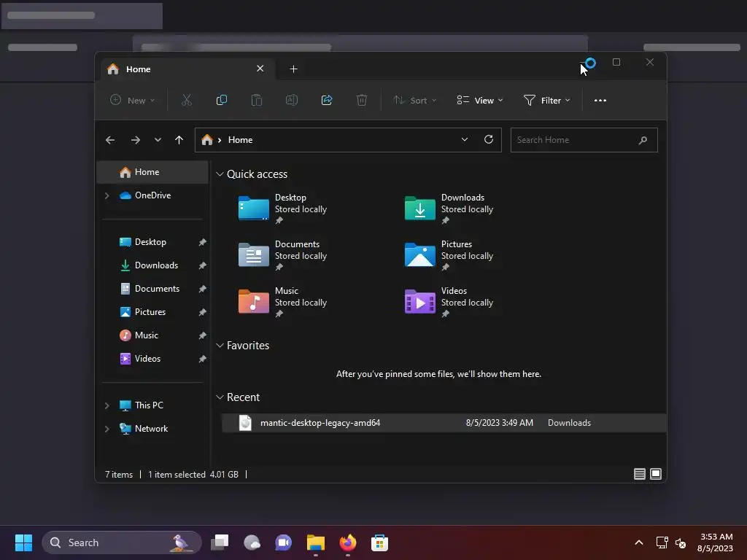Open the Music folder in Quick access

pos(283,302)
